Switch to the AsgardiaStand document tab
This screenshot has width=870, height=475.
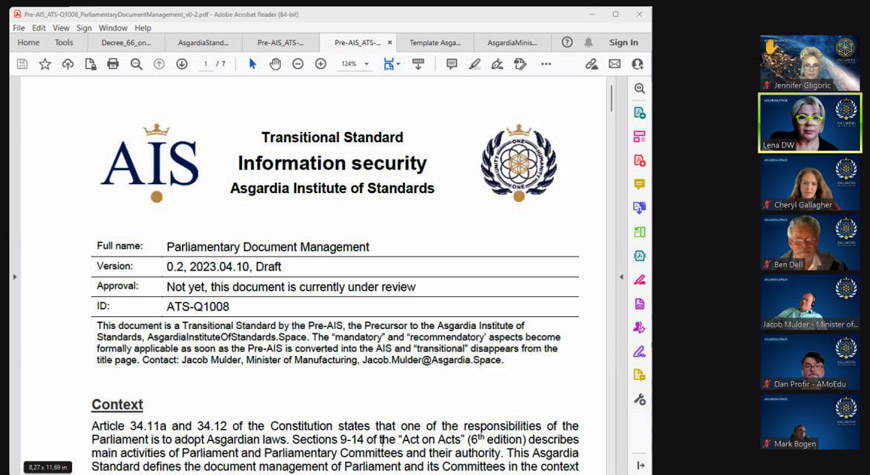203,43
